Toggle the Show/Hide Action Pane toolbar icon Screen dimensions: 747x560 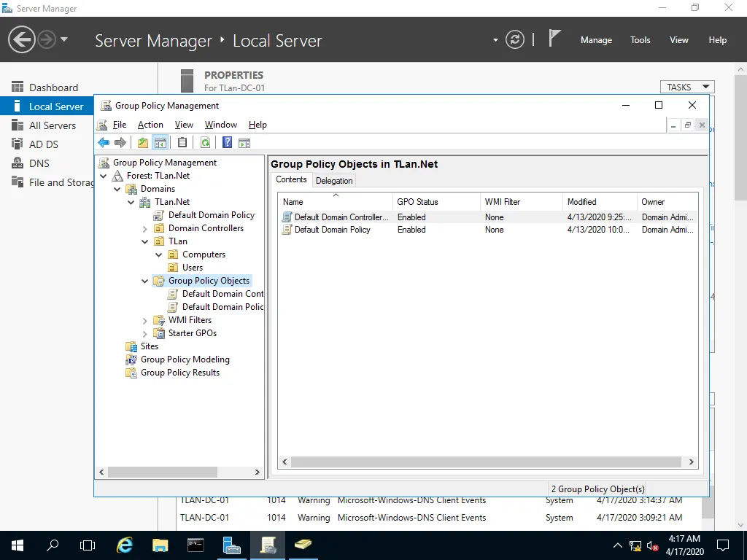[x=244, y=142]
